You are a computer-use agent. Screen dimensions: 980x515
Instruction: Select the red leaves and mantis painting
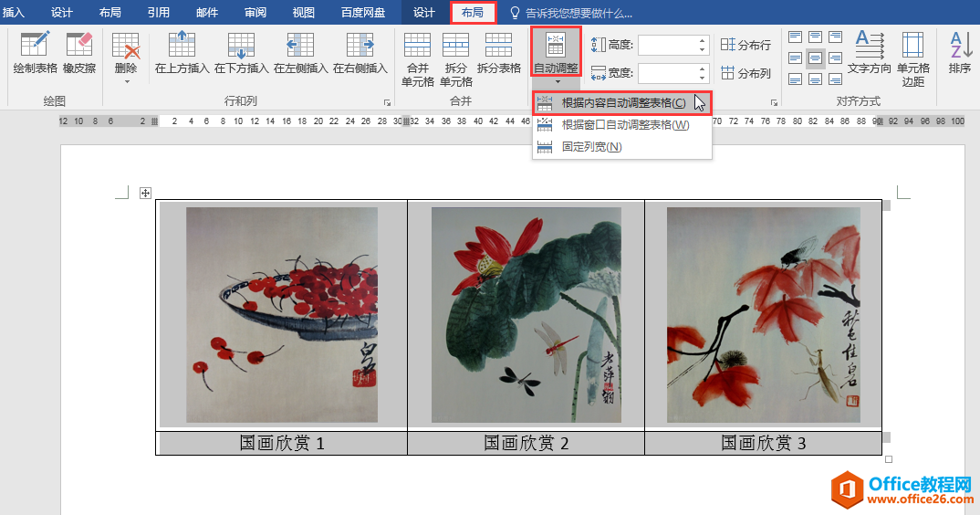coord(763,315)
